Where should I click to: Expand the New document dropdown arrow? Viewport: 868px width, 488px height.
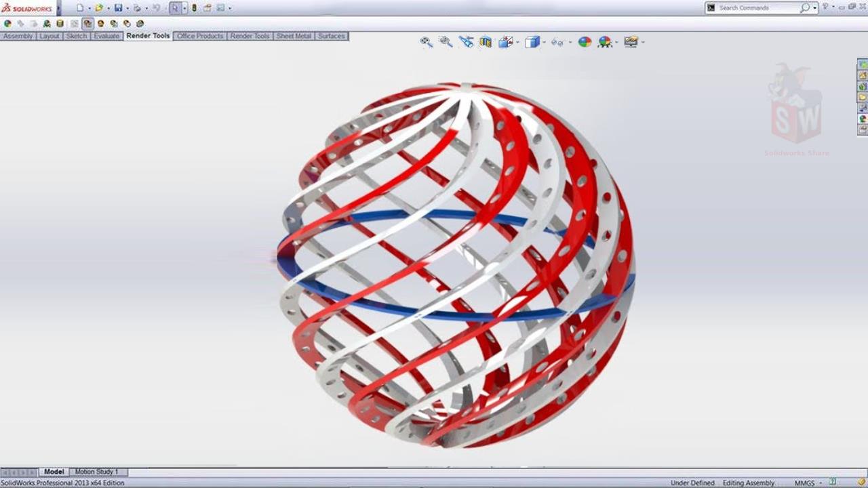89,8
